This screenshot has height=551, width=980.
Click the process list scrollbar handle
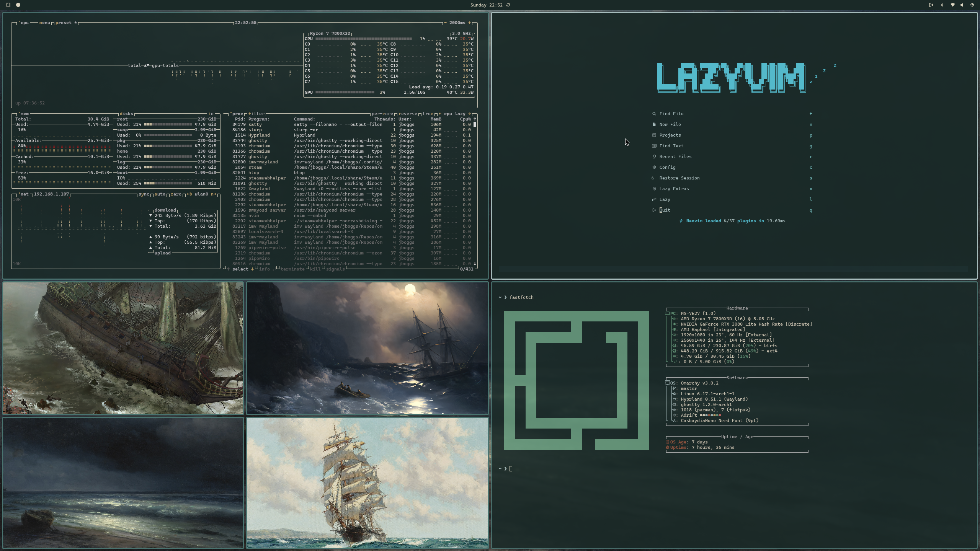[x=475, y=124]
